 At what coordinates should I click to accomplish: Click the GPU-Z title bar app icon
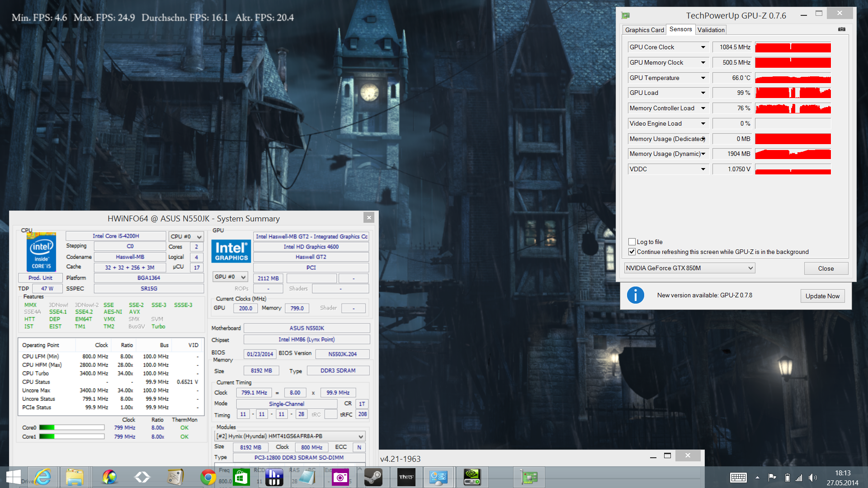coord(626,15)
